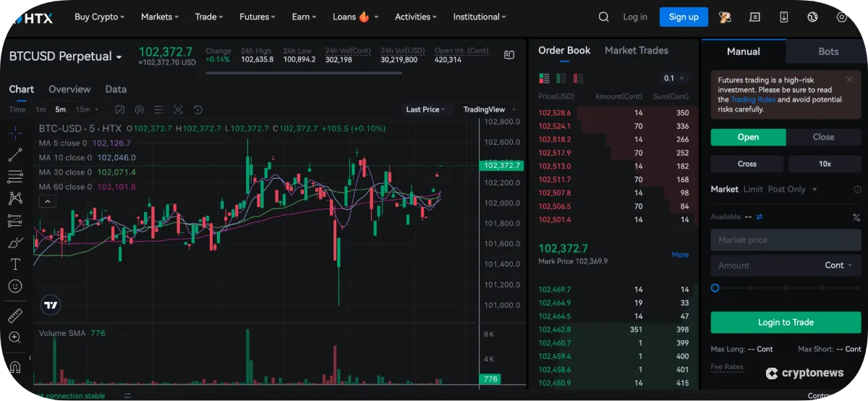Click the TradingView logo on chart
Image resolution: width=868 pixels, height=401 pixels.
coord(51,305)
